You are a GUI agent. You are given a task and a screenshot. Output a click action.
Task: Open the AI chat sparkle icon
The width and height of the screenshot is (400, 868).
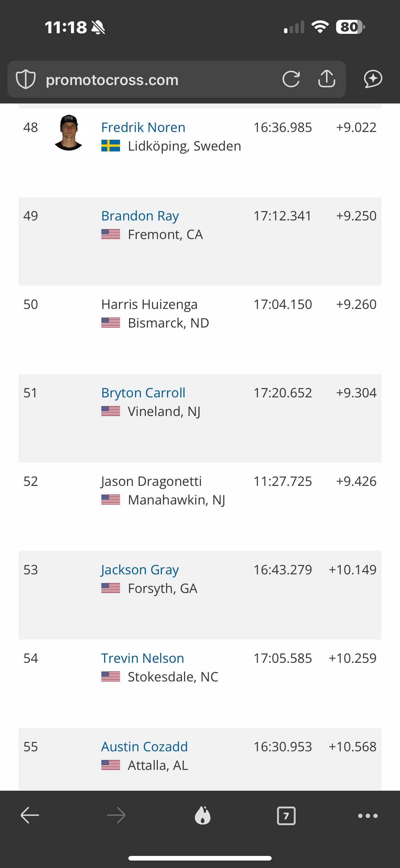click(x=373, y=79)
